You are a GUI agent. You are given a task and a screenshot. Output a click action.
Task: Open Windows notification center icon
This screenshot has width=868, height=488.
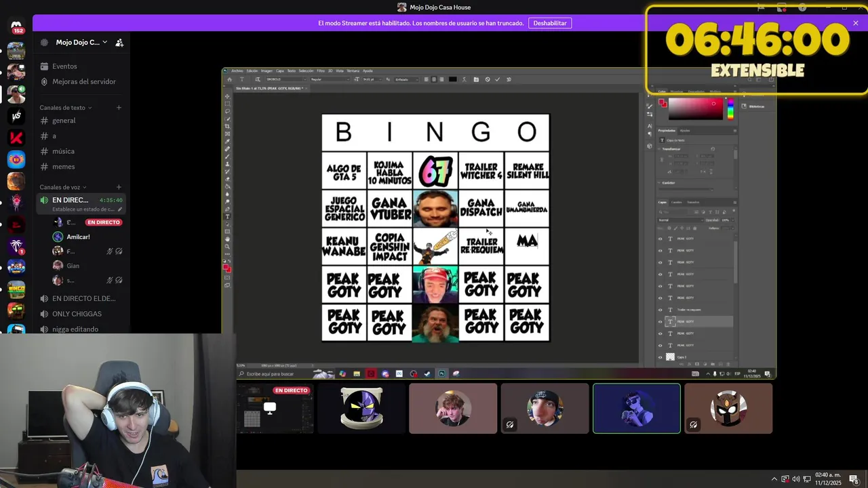854,479
